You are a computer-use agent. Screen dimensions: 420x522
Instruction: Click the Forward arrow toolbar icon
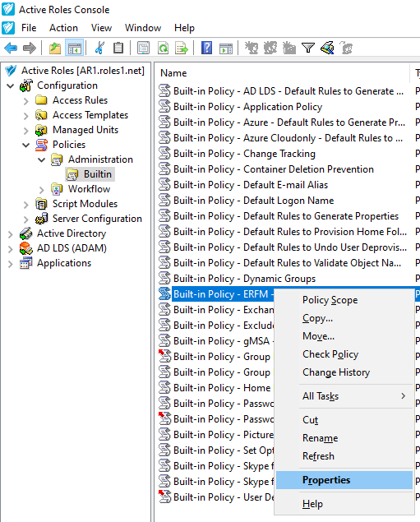pos(30,48)
